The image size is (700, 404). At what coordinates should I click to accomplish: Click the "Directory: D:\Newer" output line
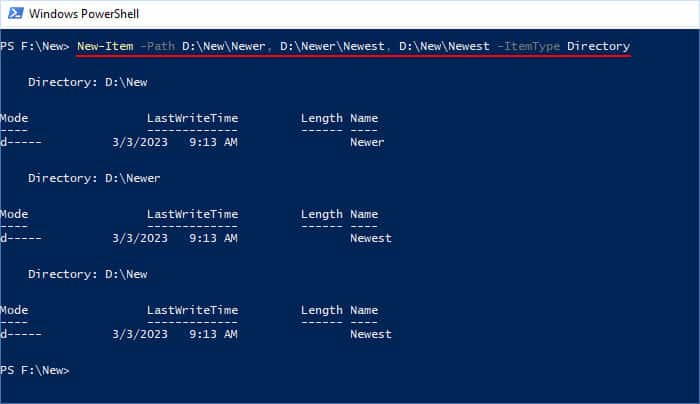[94, 178]
